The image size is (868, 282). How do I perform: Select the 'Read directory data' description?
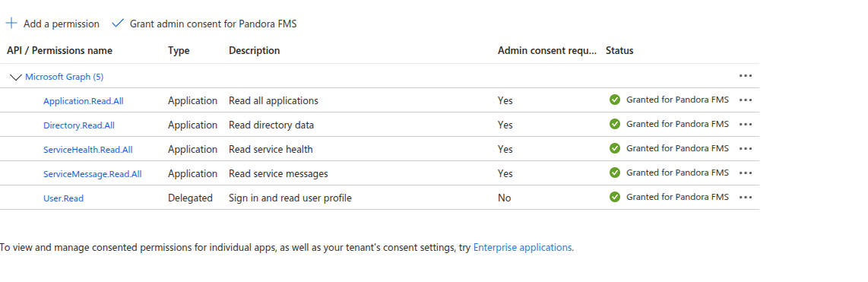pyautogui.click(x=271, y=125)
